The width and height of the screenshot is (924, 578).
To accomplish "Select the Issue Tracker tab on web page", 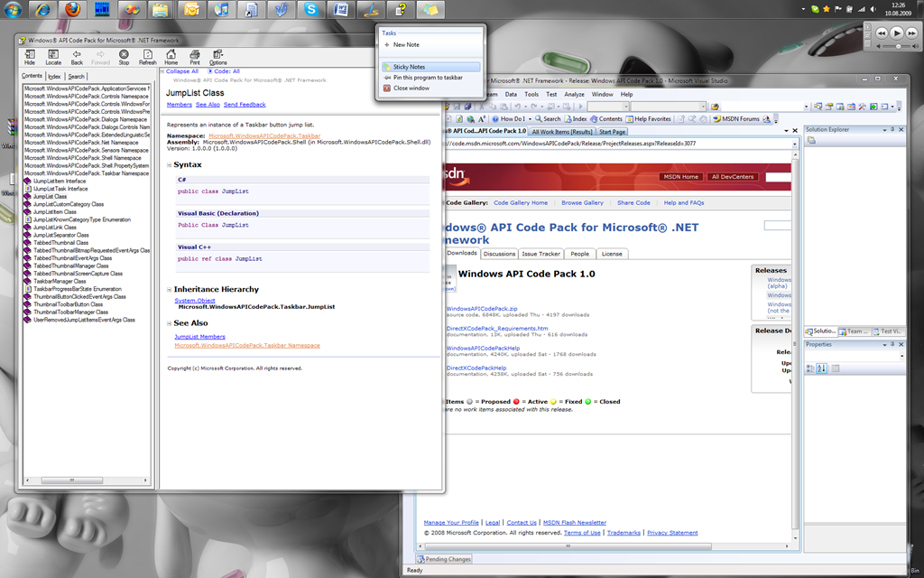I will click(x=541, y=254).
